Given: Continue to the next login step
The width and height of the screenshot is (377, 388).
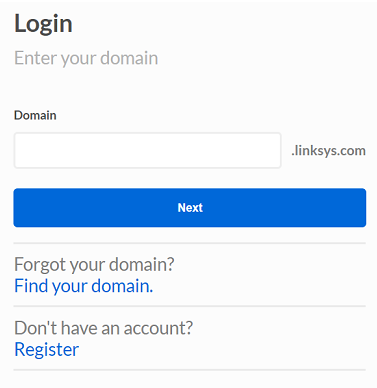Looking at the screenshot, I should pyautogui.click(x=190, y=208).
